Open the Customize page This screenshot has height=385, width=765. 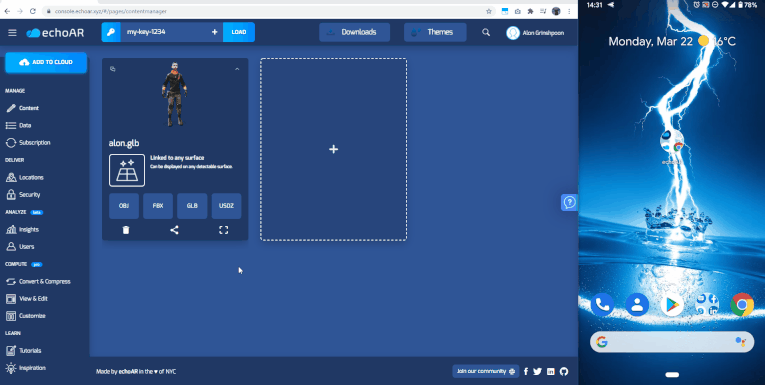click(25, 316)
